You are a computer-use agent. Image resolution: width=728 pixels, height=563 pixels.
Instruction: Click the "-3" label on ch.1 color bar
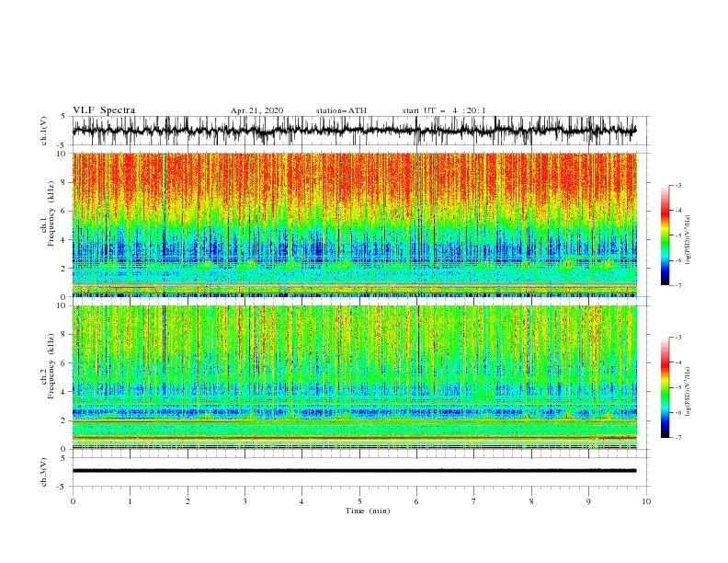pyautogui.click(x=677, y=185)
